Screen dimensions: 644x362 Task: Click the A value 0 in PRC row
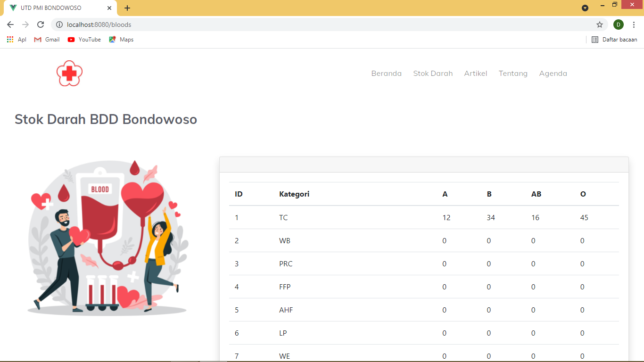(x=445, y=264)
